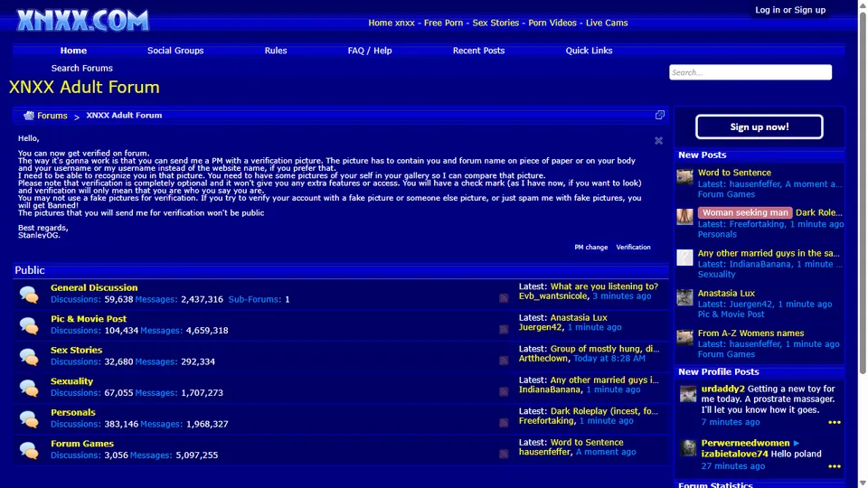This screenshot has width=868, height=488.
Task: Click 'Word to Sentence' in the New Posts sidebar
Action: click(734, 173)
